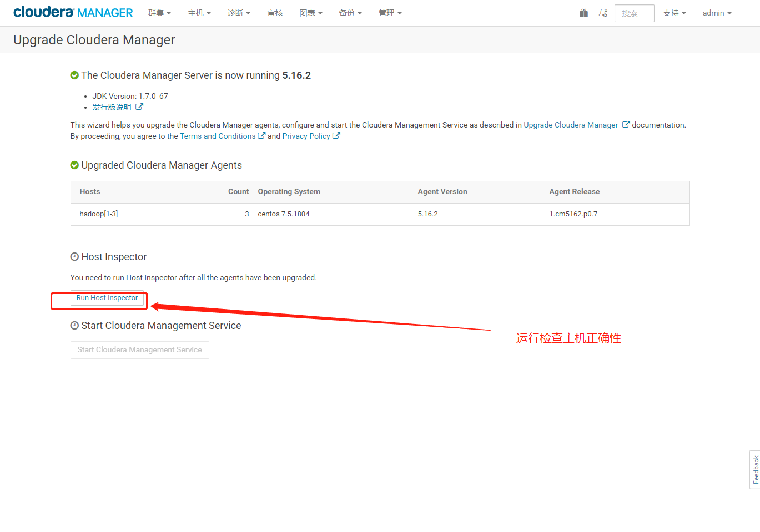Open the admin user dropdown
Viewport: 760px width, 532px height.
coord(717,13)
